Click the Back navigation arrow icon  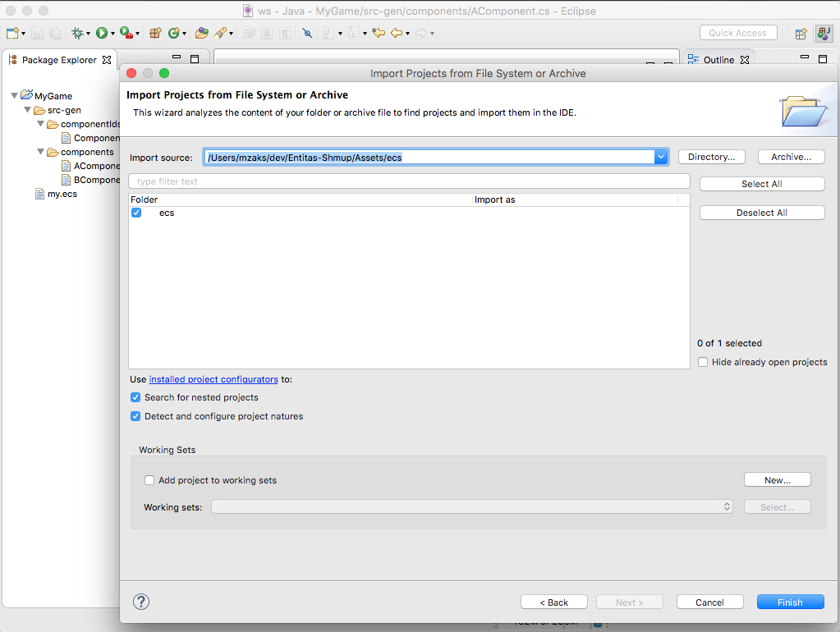coord(397,33)
